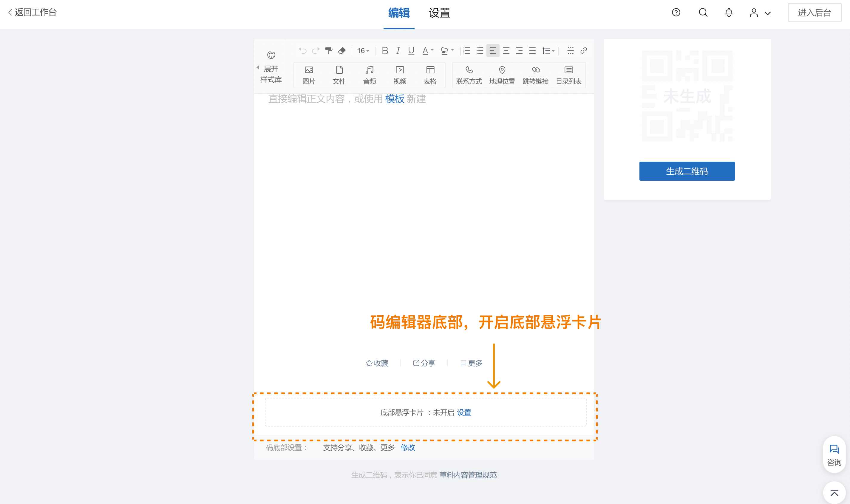The image size is (850, 504).
Task: Align text to the left
Action: tap(493, 51)
